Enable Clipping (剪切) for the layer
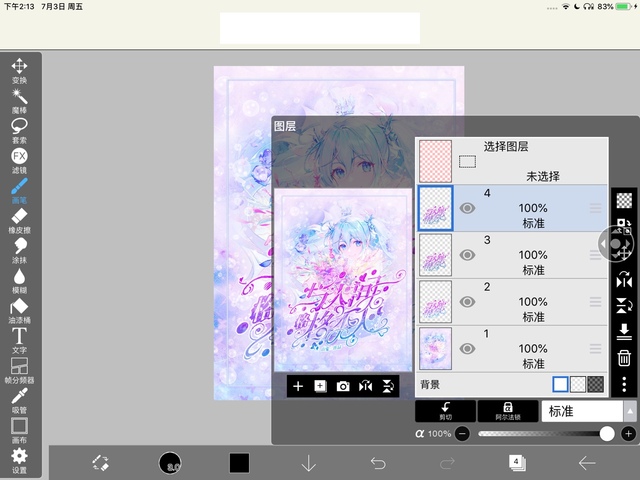 (445, 411)
